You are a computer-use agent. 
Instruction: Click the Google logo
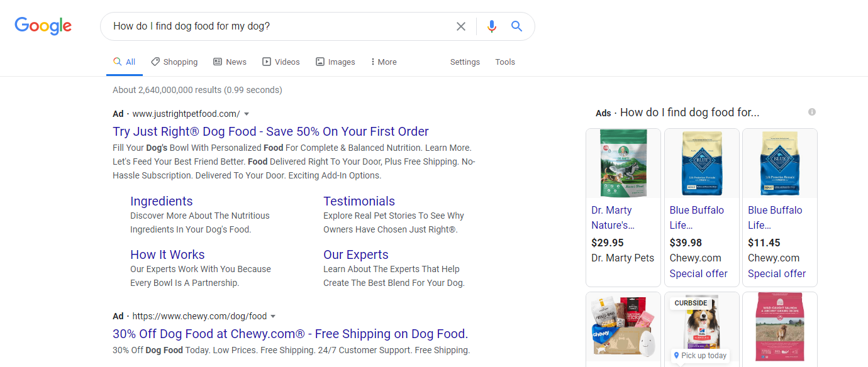pos(43,26)
